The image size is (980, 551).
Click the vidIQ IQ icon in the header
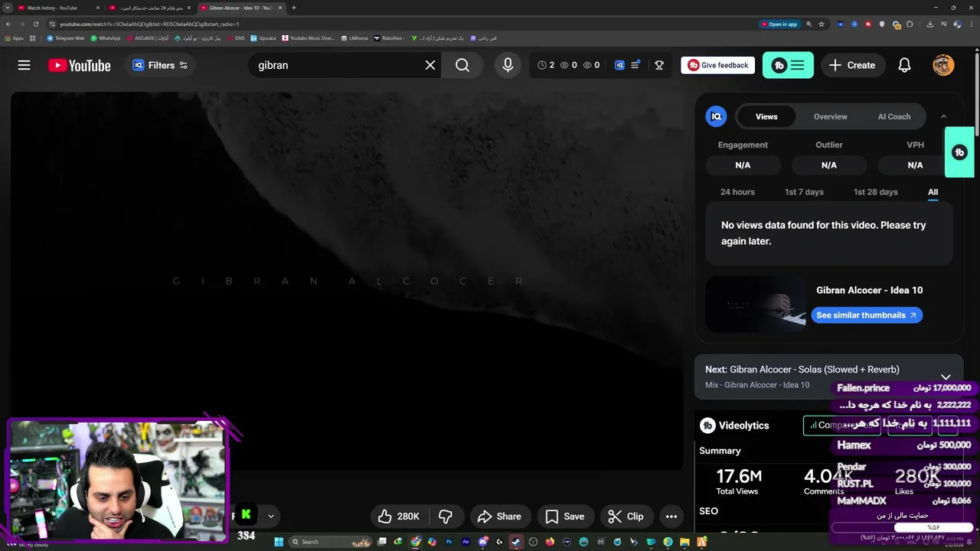(619, 65)
